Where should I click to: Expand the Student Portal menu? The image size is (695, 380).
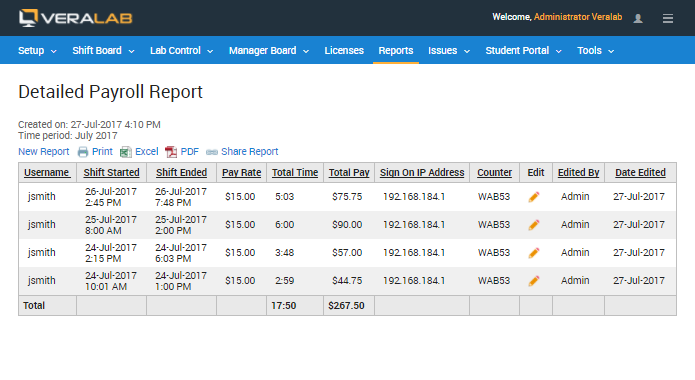[x=523, y=51]
